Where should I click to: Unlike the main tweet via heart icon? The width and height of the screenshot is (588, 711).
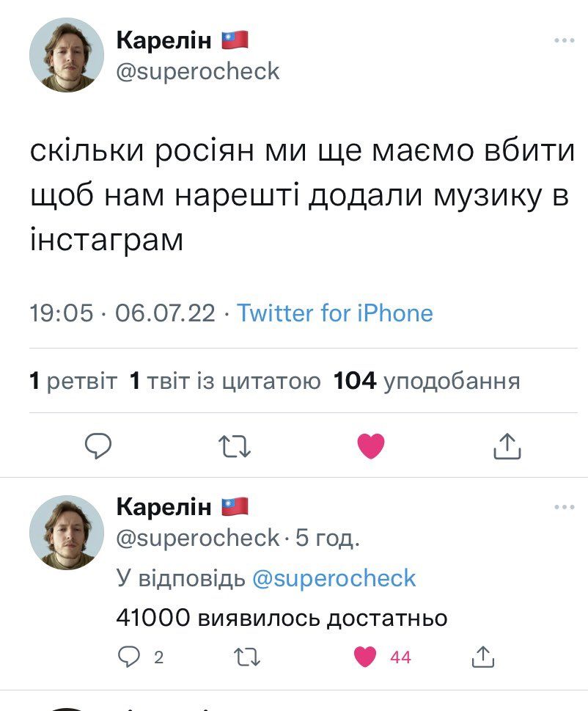click(370, 445)
